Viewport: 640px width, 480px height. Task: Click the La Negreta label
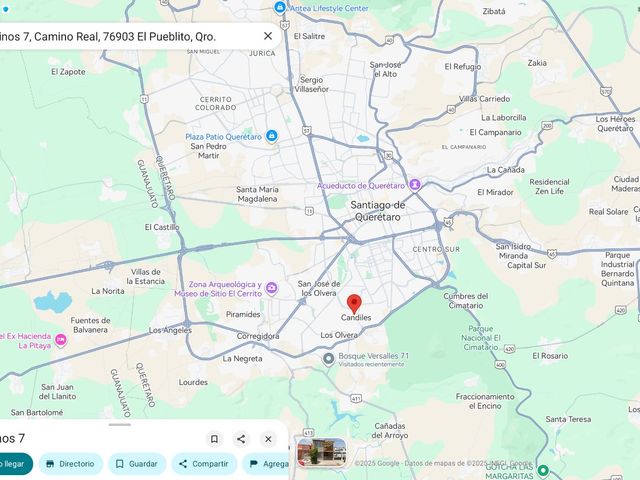[x=242, y=359]
